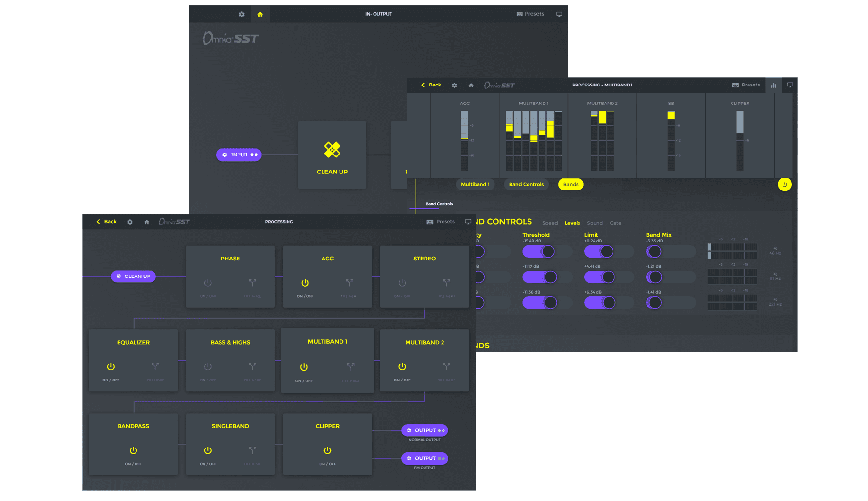The height and width of the screenshot is (501, 868).
Task: Set STEREO till-here split icon
Action: (x=446, y=283)
